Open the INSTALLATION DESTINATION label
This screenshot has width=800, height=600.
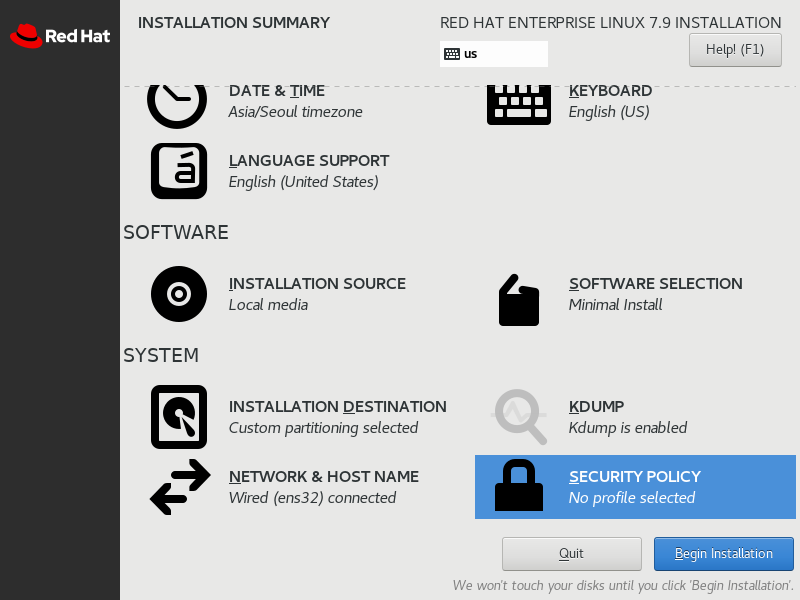(337, 407)
